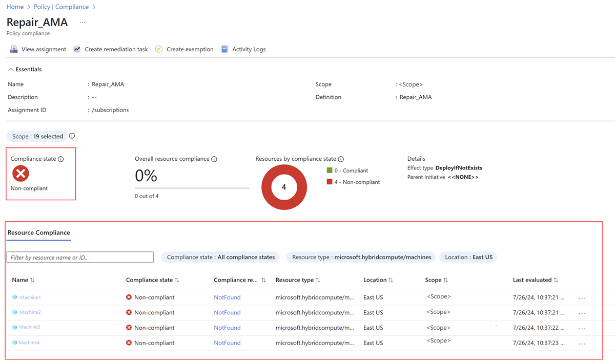Collapse the Essentials section
The image size is (615, 364).
pos(11,70)
